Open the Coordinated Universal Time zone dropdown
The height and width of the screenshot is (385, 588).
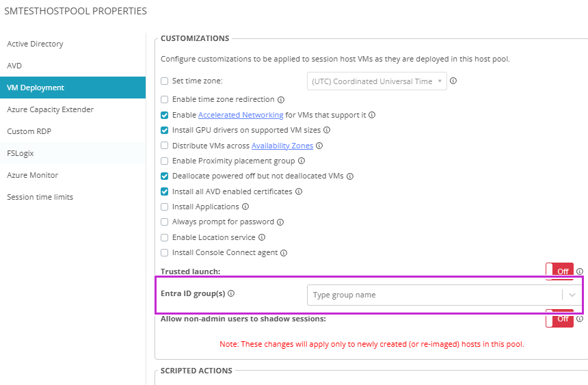point(377,81)
